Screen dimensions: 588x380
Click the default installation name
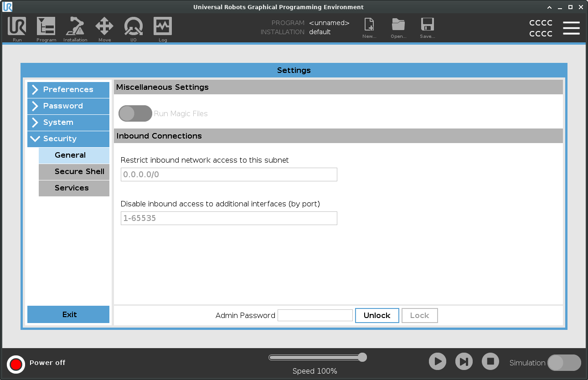[320, 32]
